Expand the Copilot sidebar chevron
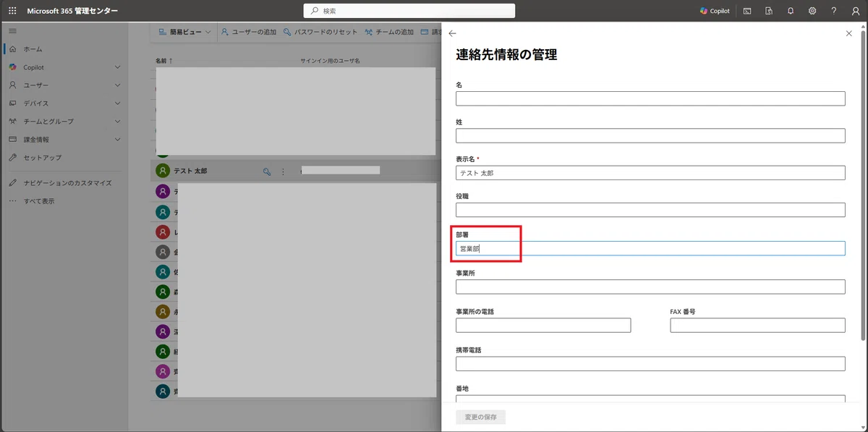Image resolution: width=868 pixels, height=432 pixels. point(117,67)
